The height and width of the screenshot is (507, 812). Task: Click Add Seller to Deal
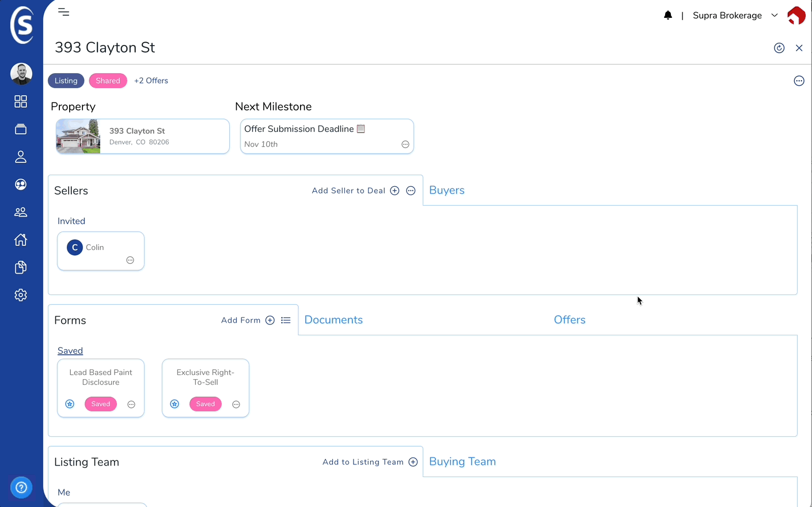tap(348, 191)
